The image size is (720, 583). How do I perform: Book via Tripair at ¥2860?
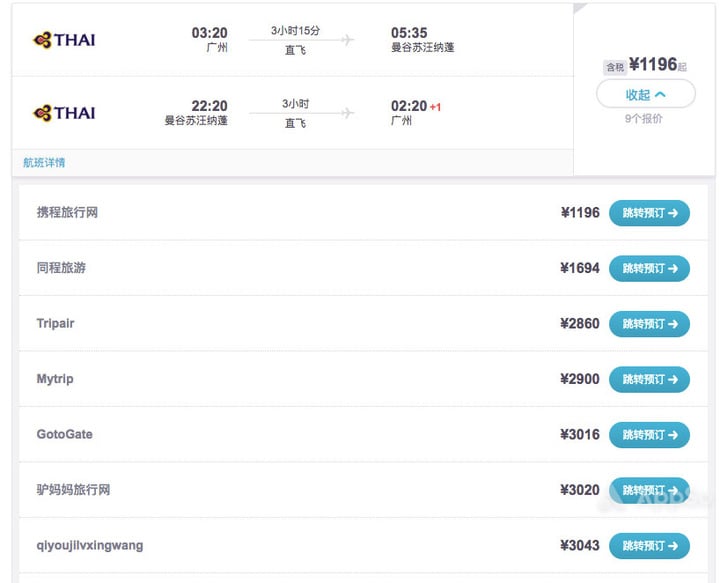649,324
